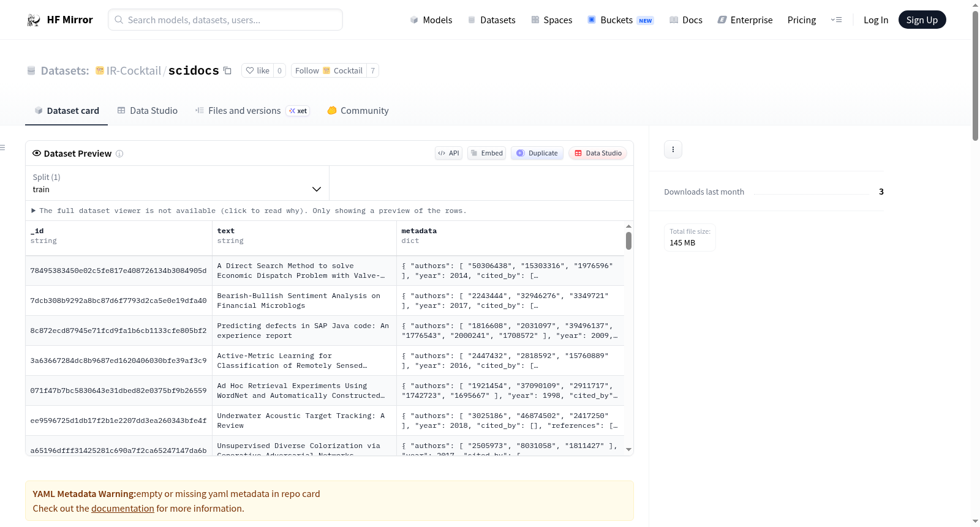Follow the Cocktail organization
This screenshot has width=980, height=527.
coord(329,70)
